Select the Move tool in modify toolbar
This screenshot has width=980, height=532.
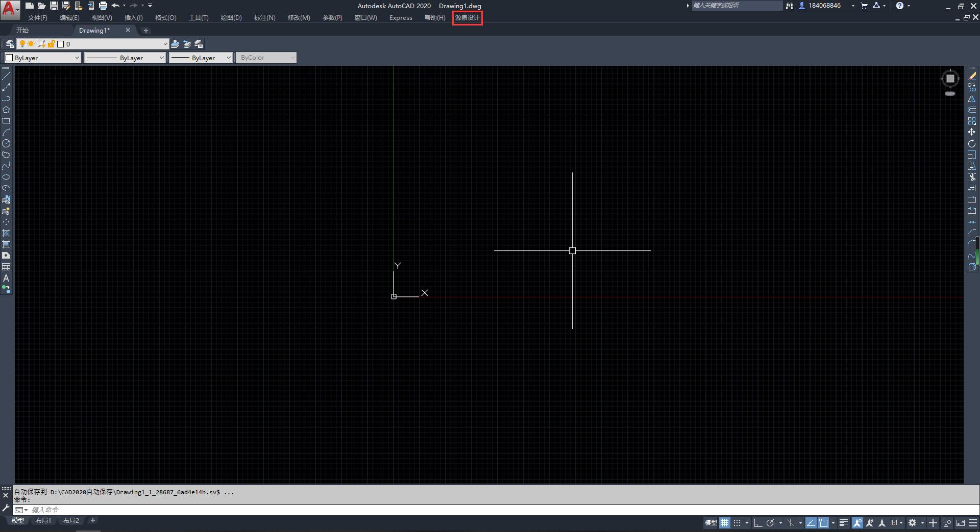(x=971, y=132)
